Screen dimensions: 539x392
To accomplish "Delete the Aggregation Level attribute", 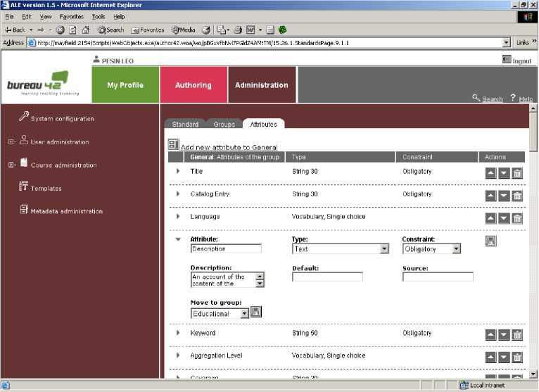I will (517, 358).
